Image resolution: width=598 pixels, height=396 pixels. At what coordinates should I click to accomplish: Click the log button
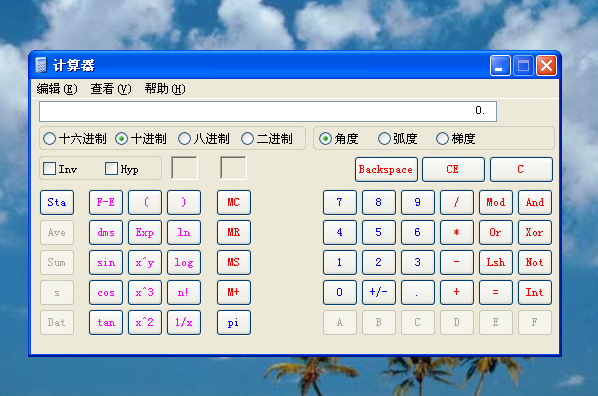[184, 262]
